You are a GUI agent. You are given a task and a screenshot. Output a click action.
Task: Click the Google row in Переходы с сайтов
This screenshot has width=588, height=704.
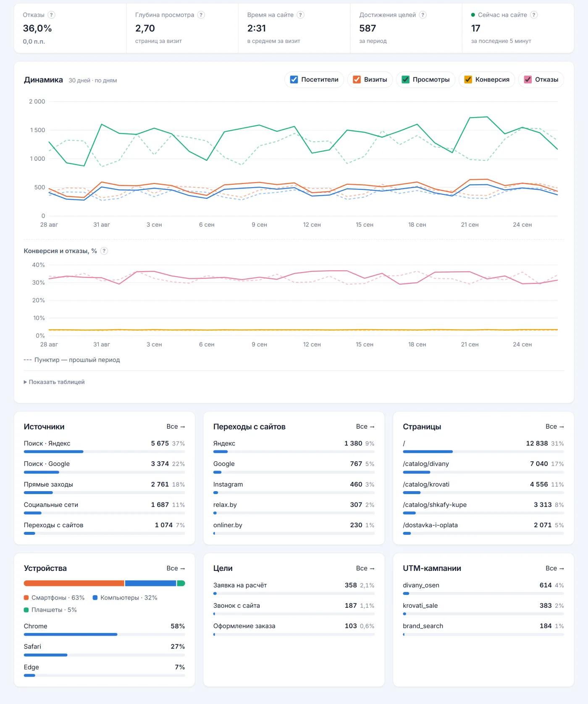pyautogui.click(x=294, y=467)
